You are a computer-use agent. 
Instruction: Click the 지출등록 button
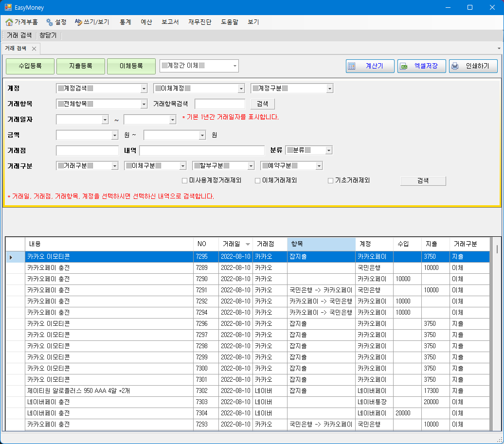point(81,66)
